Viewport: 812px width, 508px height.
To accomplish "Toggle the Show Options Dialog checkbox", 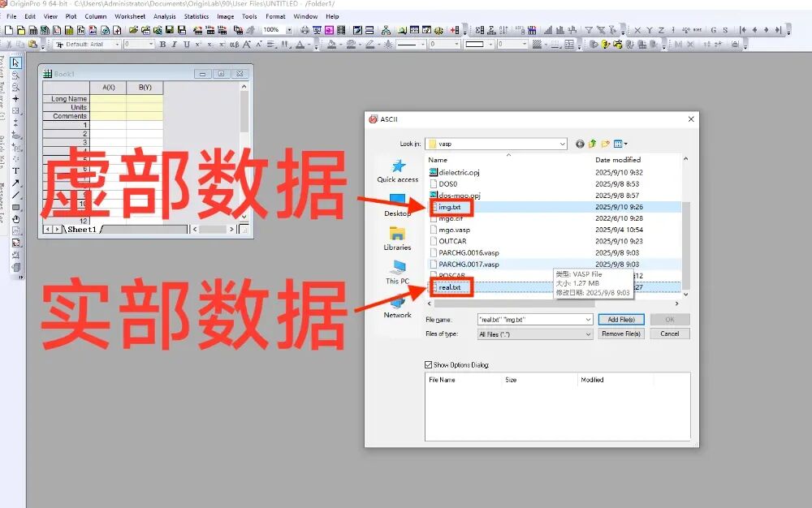I will 429,365.
